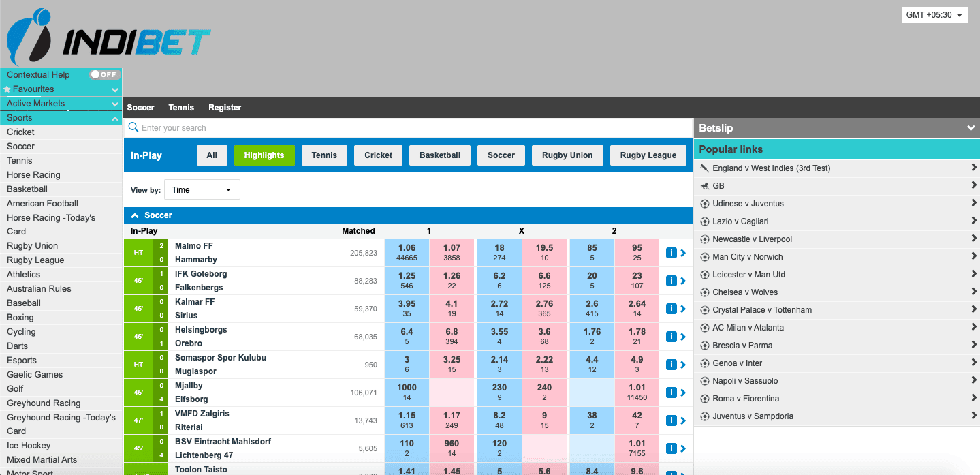The image size is (980, 475).
Task: Select the Tennis in-play filter button
Action: pyautogui.click(x=324, y=155)
